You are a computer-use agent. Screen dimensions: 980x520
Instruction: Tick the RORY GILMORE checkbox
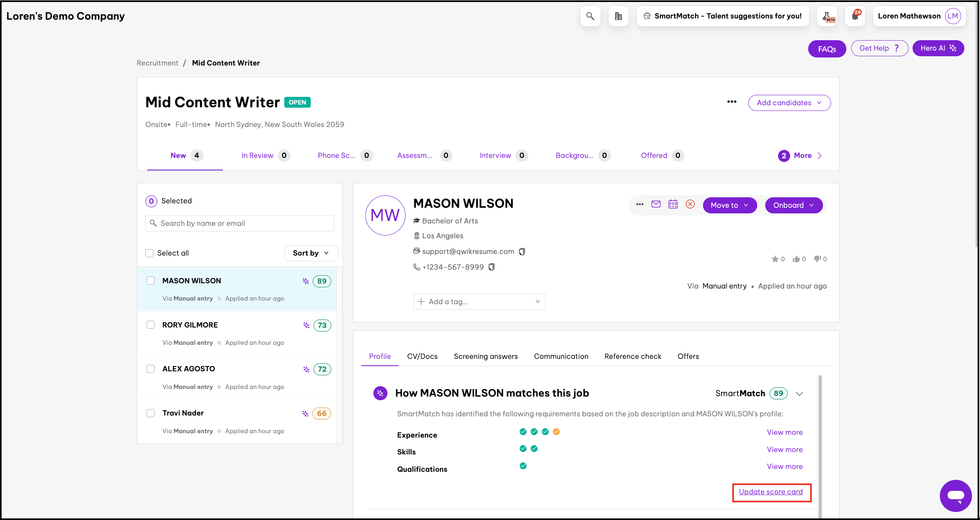[x=151, y=325]
